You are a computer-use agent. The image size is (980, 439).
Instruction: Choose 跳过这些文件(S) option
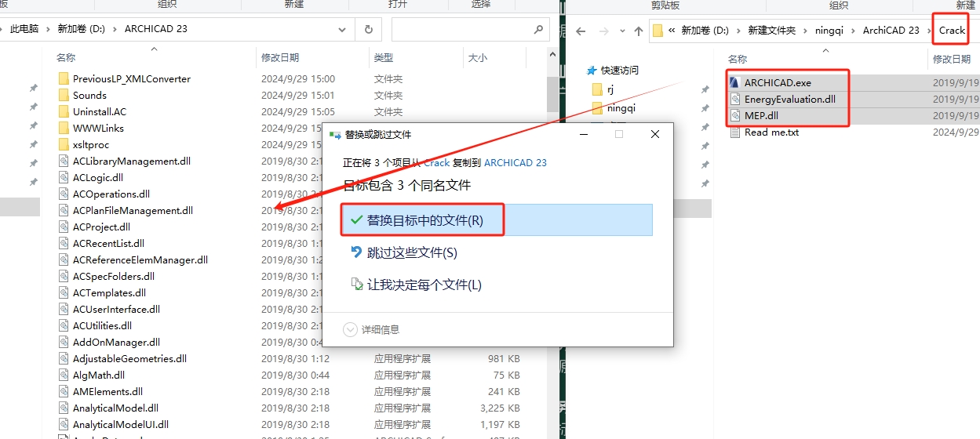click(x=411, y=252)
